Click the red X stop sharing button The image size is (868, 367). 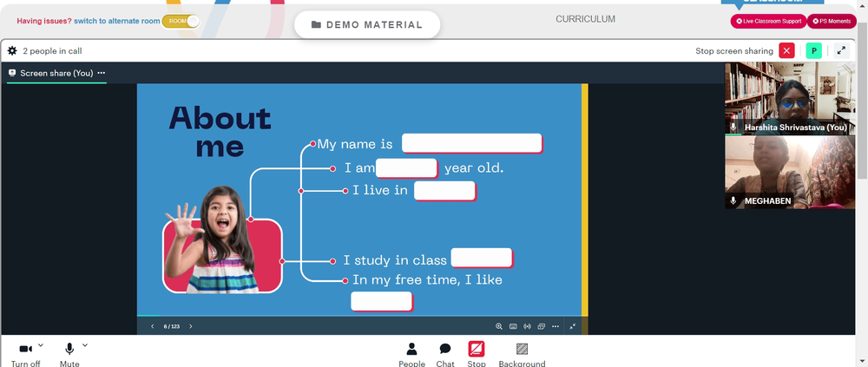[x=786, y=51]
